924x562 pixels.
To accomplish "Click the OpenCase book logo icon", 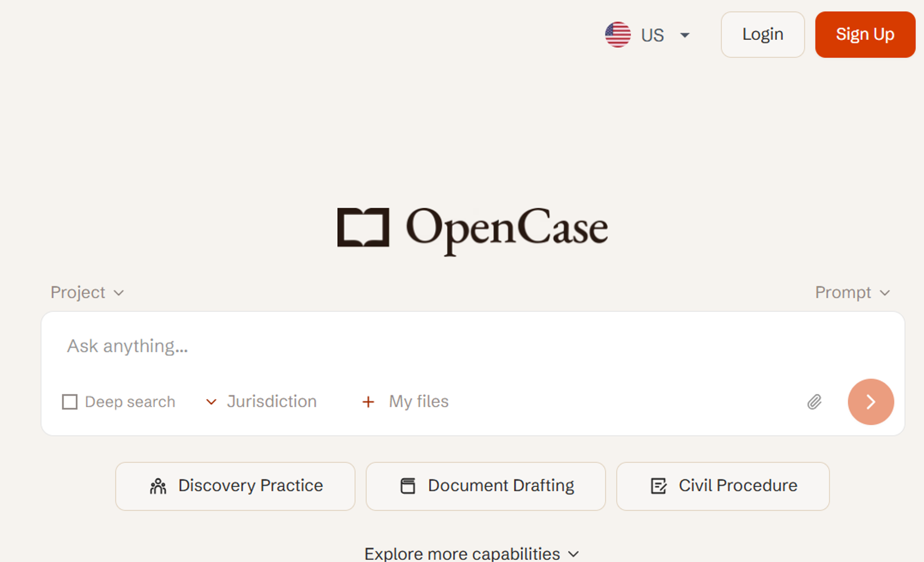I will coord(363,228).
